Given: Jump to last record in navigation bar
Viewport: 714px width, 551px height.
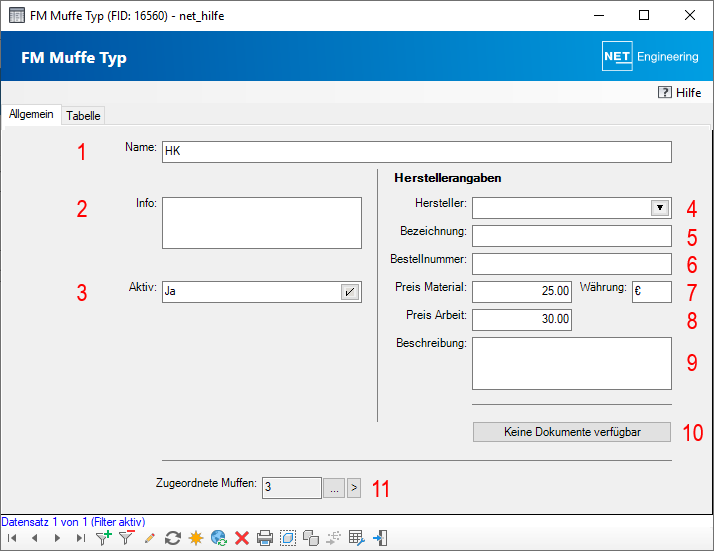Looking at the screenshot, I should point(81,538).
